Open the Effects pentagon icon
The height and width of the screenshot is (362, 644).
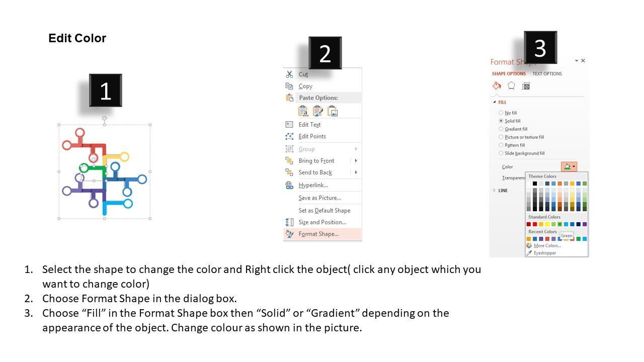pyautogui.click(x=511, y=86)
